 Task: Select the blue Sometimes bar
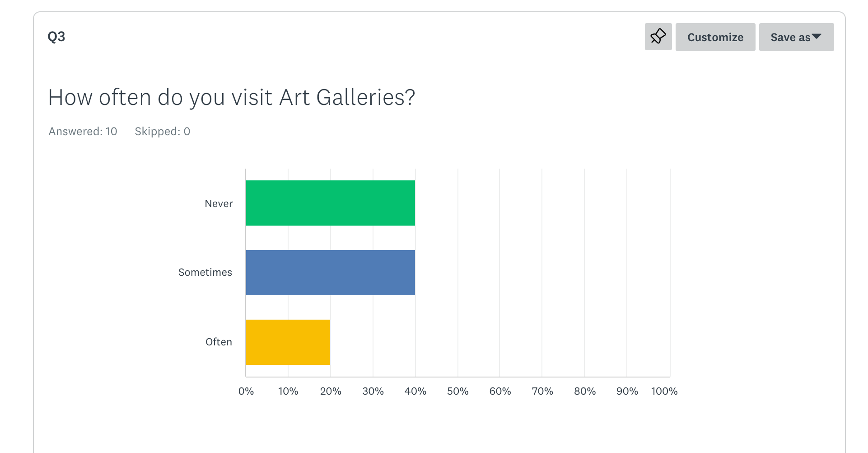(330, 273)
